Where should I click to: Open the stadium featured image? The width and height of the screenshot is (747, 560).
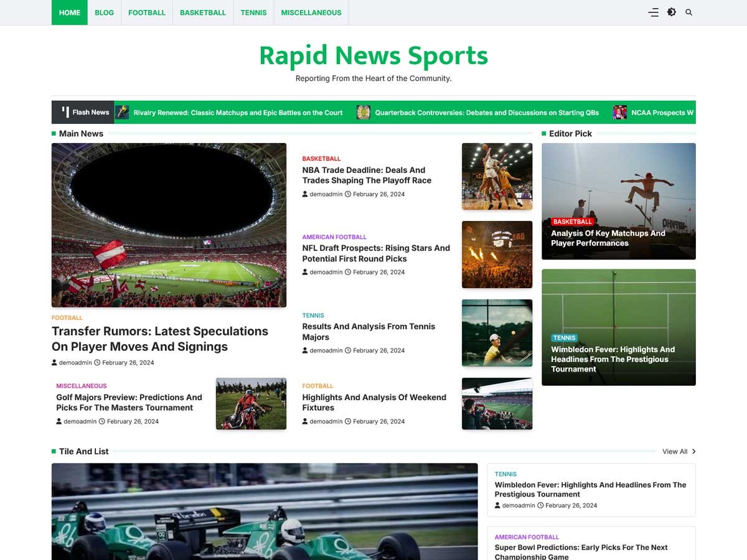click(x=169, y=225)
